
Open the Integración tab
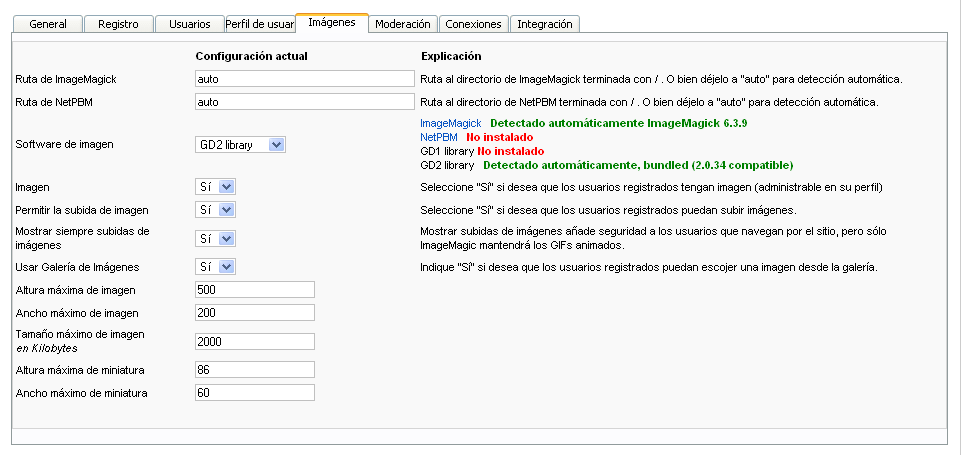pos(545,24)
